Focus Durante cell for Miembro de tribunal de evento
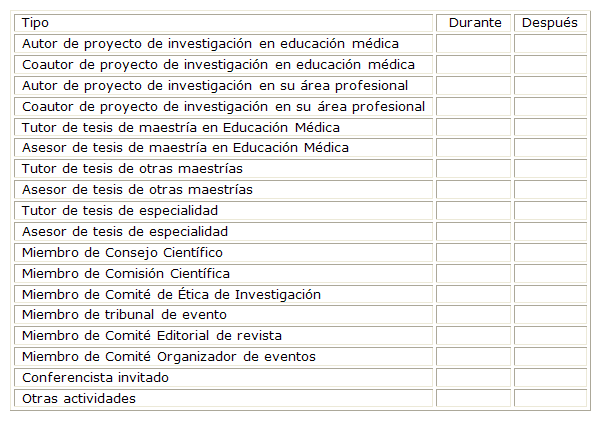Screen dimensions: 604x421 (x=474, y=315)
